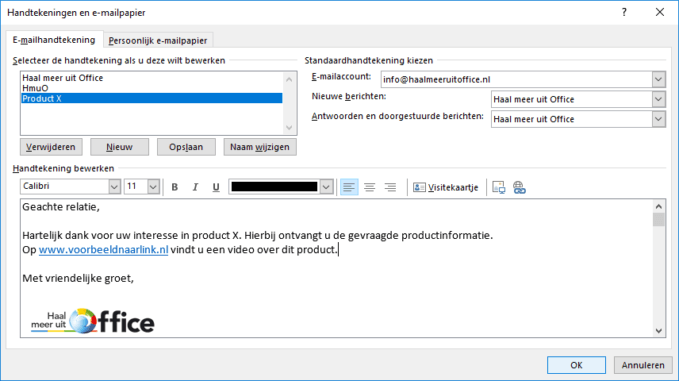Click the insert picture icon

coord(499,187)
